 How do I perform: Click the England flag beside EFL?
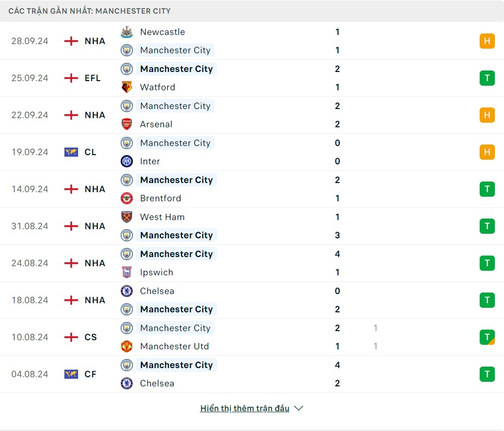[71, 78]
